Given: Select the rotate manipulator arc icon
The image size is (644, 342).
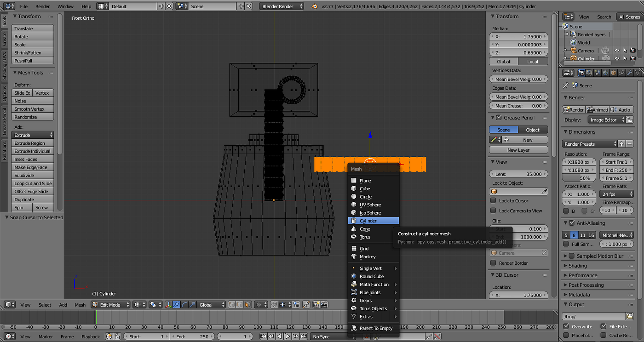Looking at the screenshot, I should pos(184,304).
